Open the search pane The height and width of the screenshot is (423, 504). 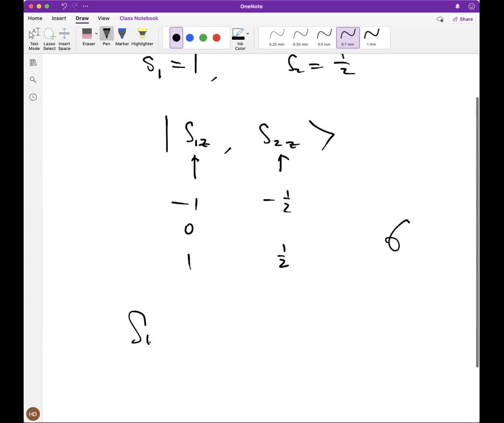pyautogui.click(x=33, y=80)
